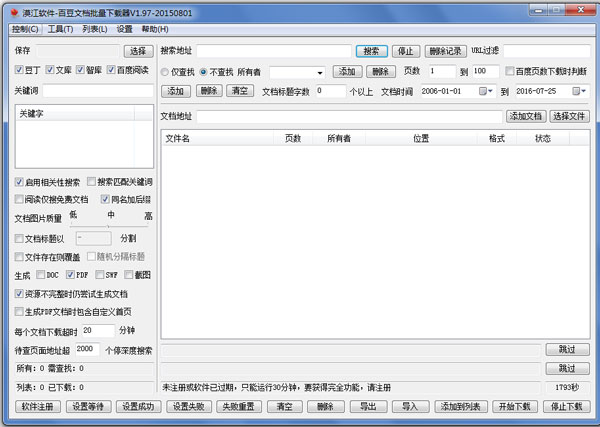Select the 仅查找 radio button
This screenshot has height=427, width=600.
[165, 72]
